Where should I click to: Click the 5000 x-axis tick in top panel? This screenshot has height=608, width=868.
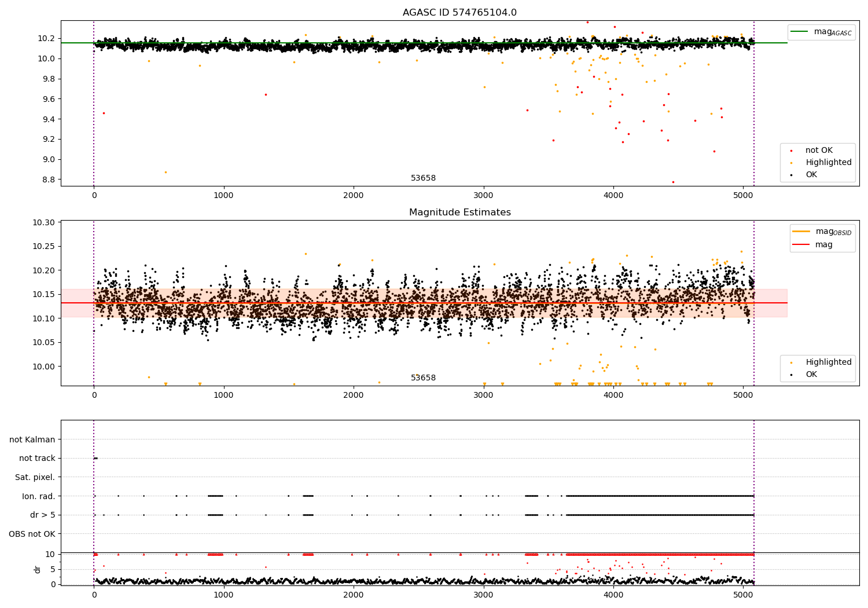click(743, 196)
